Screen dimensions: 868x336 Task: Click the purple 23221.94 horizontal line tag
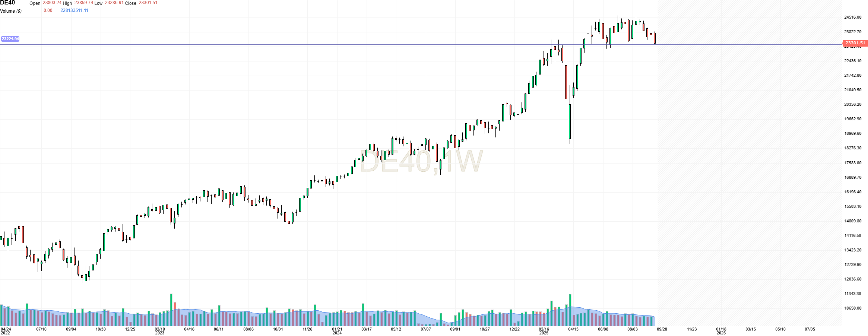pos(10,39)
